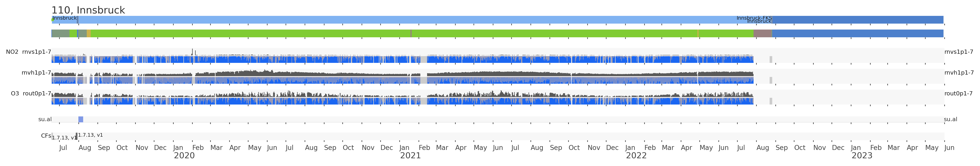Select the right-side "rnvs1p1-7" label

point(958,52)
